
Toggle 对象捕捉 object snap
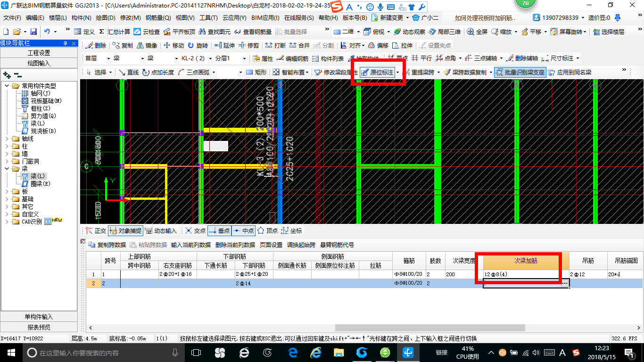125,230
